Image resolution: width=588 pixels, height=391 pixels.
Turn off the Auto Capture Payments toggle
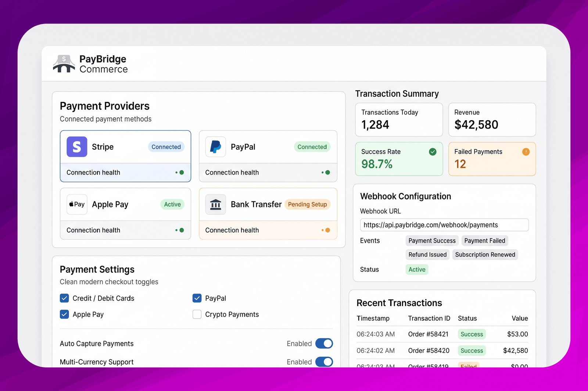tap(324, 344)
